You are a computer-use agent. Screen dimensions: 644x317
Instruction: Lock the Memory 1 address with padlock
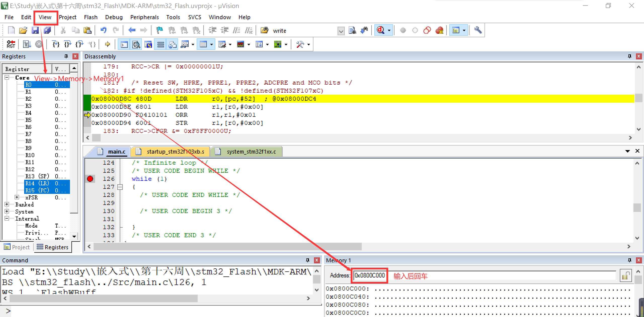coord(626,275)
